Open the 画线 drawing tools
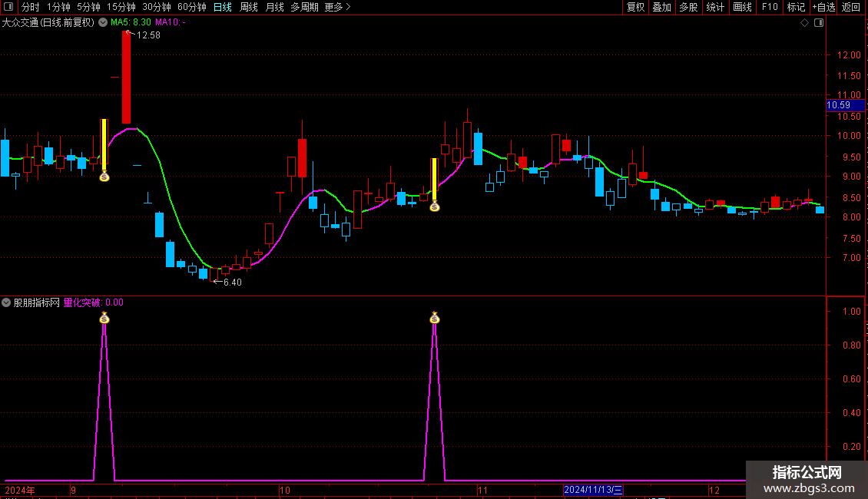Image resolution: width=868 pixels, height=499 pixels. tap(742, 7)
